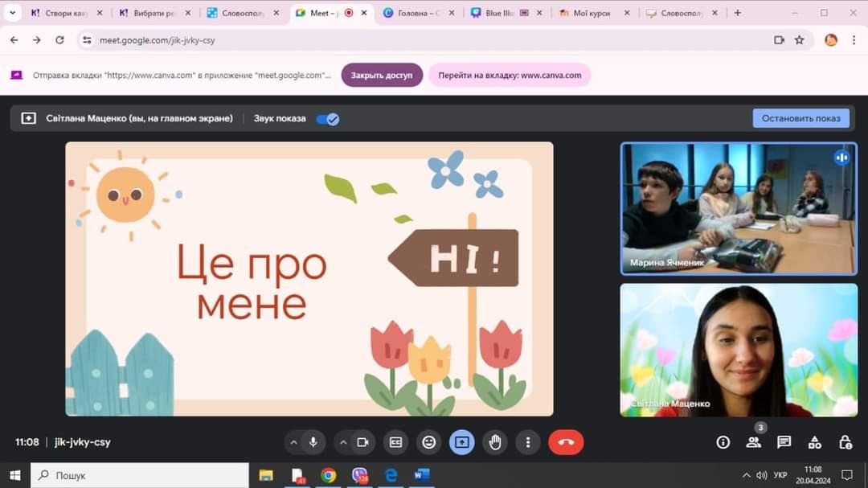
Task: Open the chat with everyone panel
Action: tap(784, 442)
